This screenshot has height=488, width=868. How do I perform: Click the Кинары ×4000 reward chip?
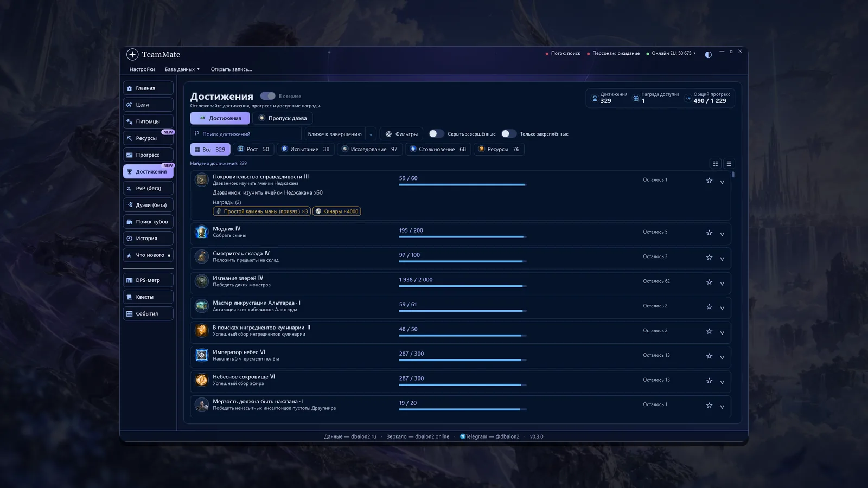click(x=337, y=211)
